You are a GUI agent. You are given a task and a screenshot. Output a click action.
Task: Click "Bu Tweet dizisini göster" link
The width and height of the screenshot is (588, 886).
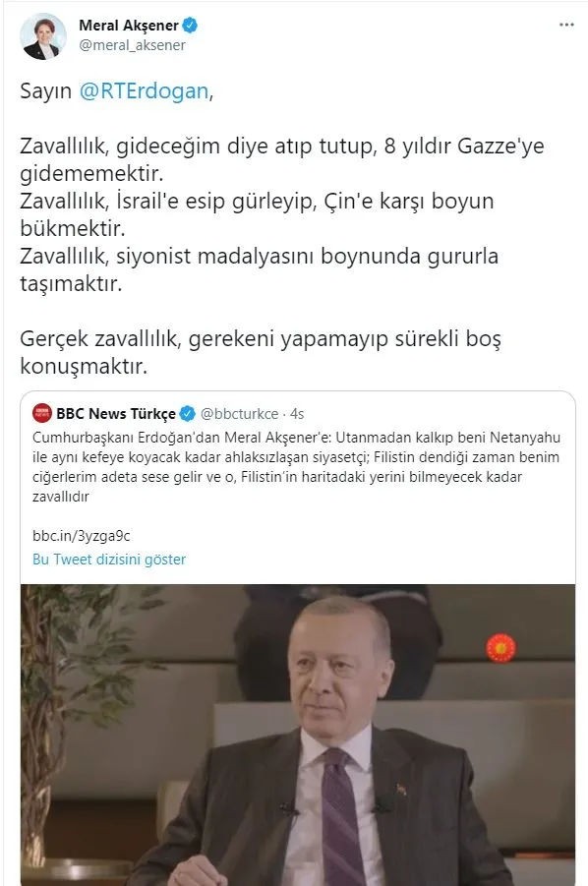(109, 560)
